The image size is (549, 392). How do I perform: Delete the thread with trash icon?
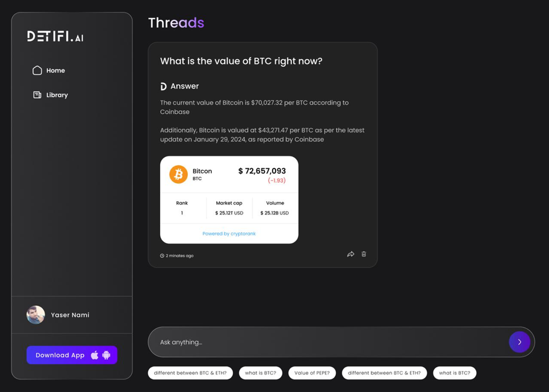[x=364, y=254]
